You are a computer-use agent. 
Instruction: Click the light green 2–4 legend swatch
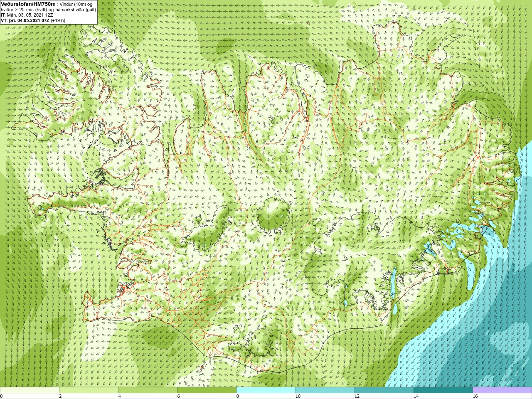tap(89, 390)
